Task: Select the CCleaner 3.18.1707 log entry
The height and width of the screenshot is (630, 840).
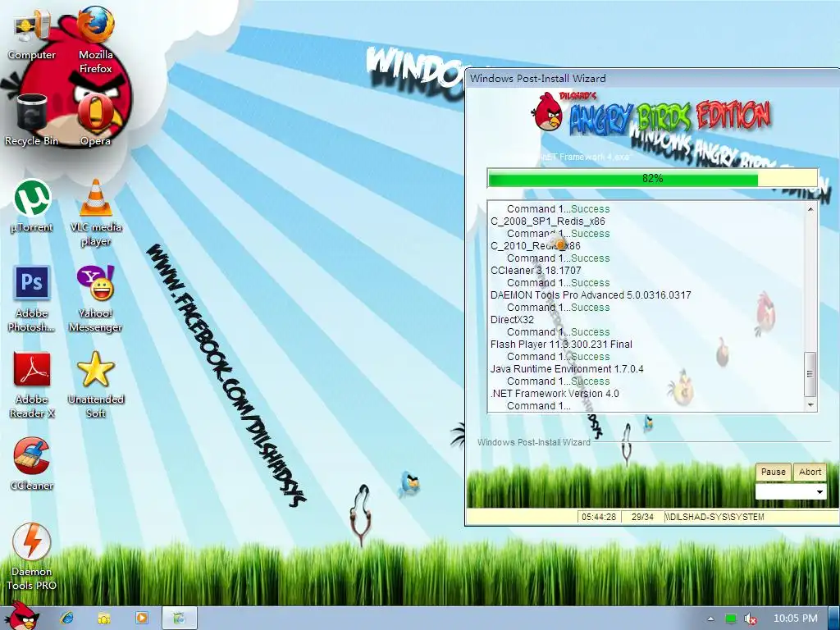Action: click(536, 271)
